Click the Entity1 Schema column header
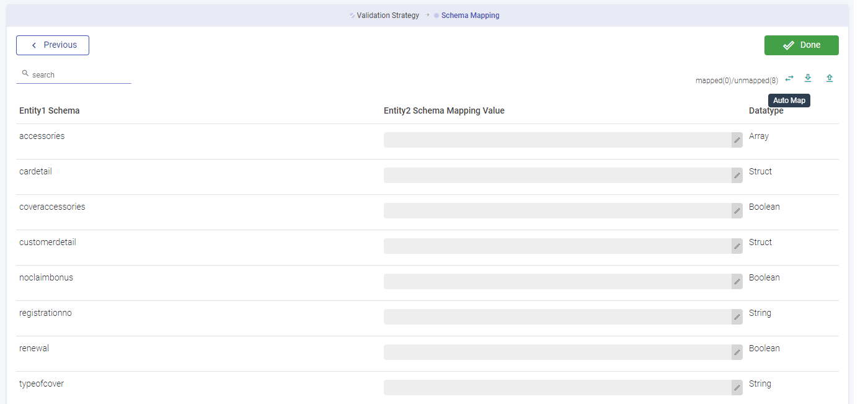 [50, 111]
